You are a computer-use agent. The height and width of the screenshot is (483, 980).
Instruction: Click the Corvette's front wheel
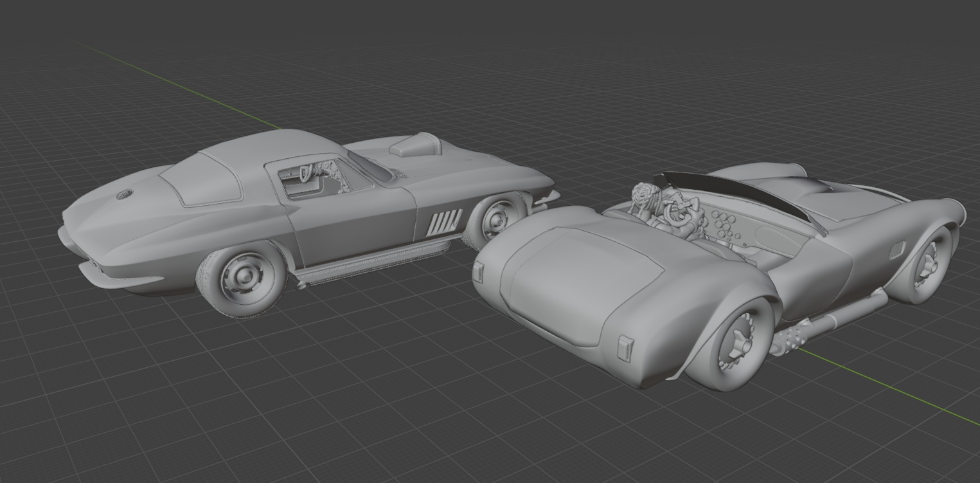(497, 219)
